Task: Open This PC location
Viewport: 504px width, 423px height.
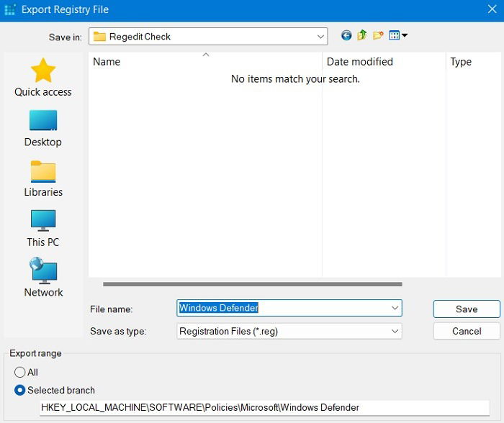Action: (43, 229)
